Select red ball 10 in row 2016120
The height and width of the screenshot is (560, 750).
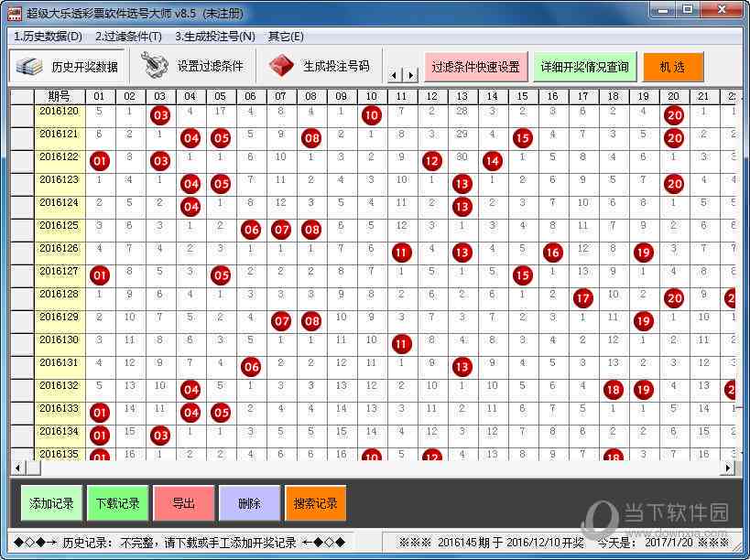pyautogui.click(x=372, y=115)
